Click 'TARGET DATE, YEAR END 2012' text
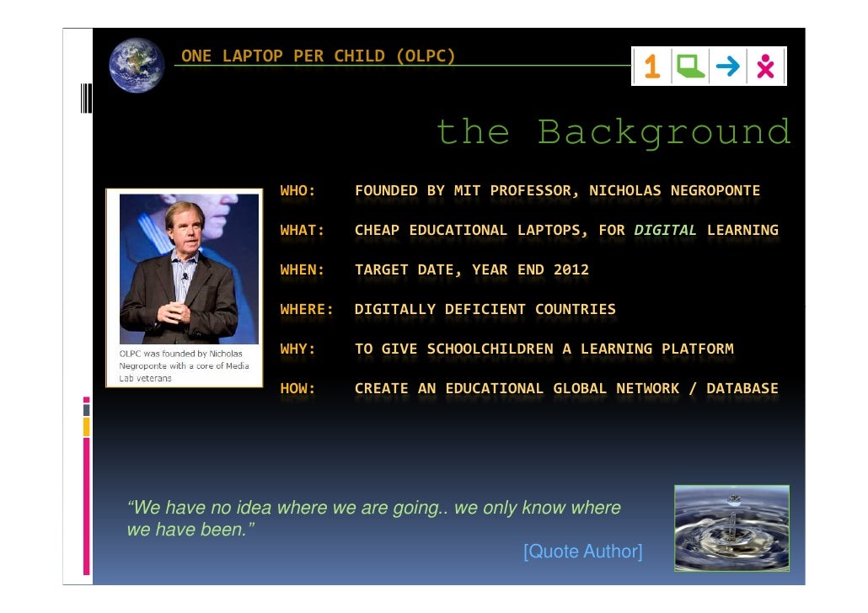Image resolution: width=868 pixels, height=613 pixels. pos(472,270)
